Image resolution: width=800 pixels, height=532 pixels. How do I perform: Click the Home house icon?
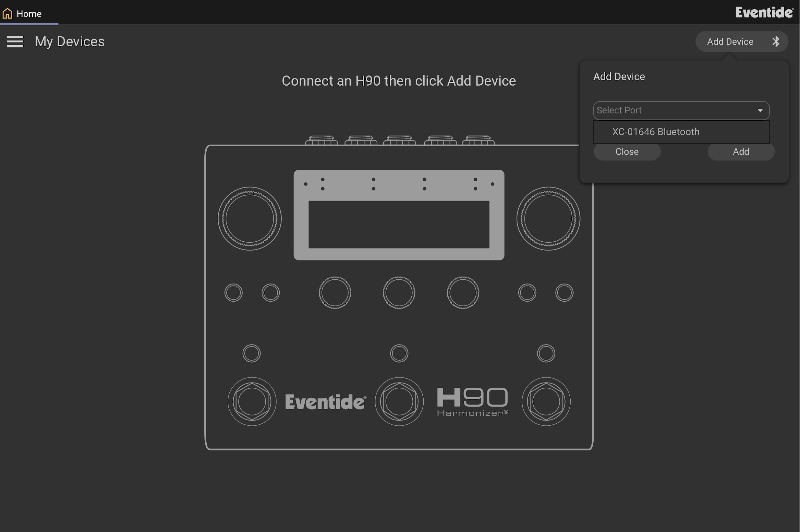coord(7,13)
